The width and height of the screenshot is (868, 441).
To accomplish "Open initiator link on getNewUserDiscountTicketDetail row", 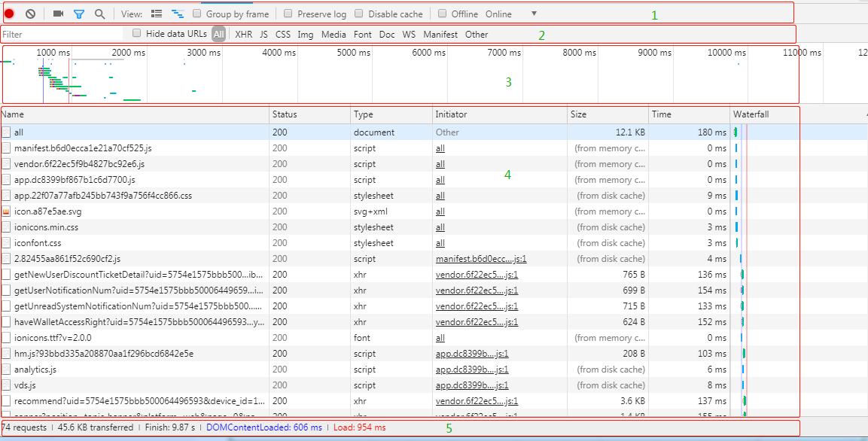I will 477,275.
